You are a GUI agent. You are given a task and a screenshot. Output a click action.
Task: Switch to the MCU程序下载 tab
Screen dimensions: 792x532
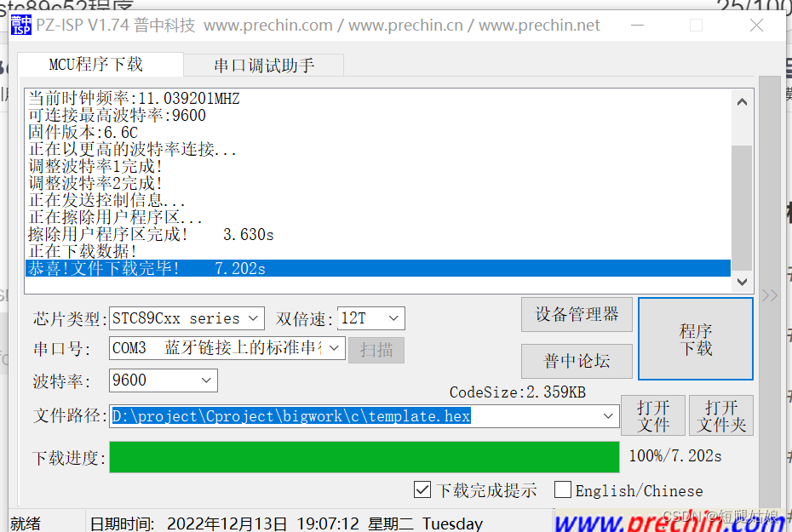tap(100, 64)
